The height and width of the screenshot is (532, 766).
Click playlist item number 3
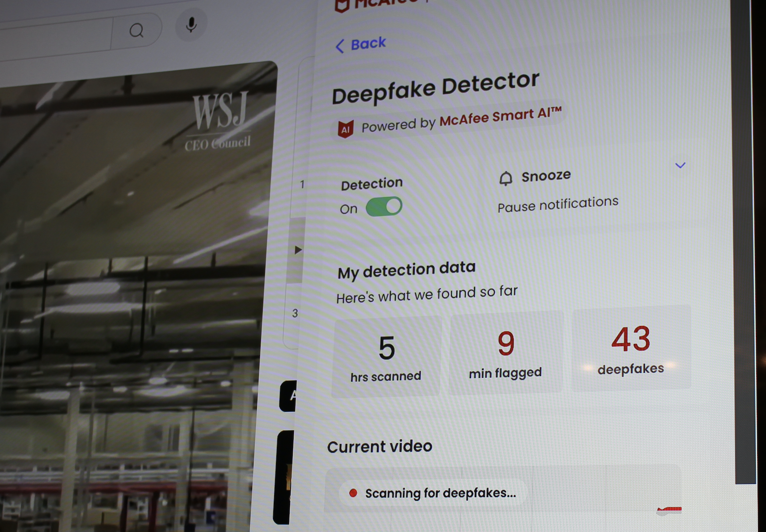295,313
